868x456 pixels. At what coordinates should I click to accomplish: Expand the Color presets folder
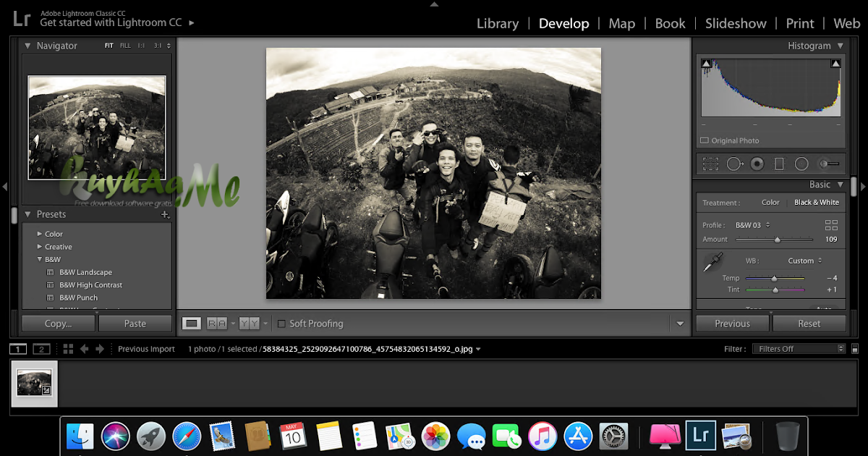[40, 234]
